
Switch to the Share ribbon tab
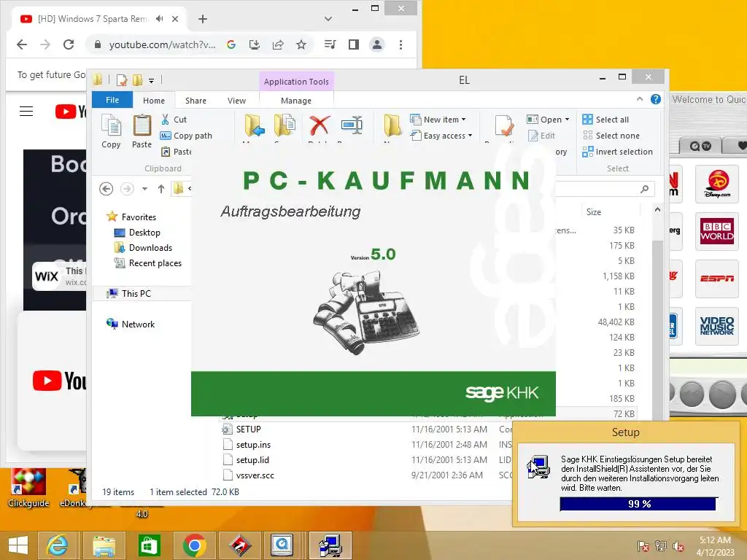196,101
